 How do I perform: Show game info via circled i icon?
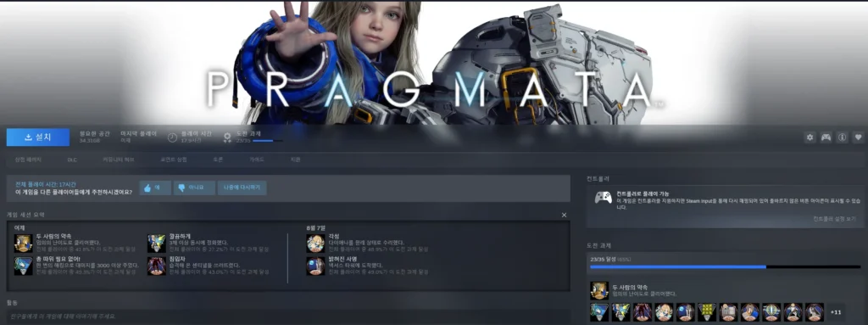click(842, 137)
